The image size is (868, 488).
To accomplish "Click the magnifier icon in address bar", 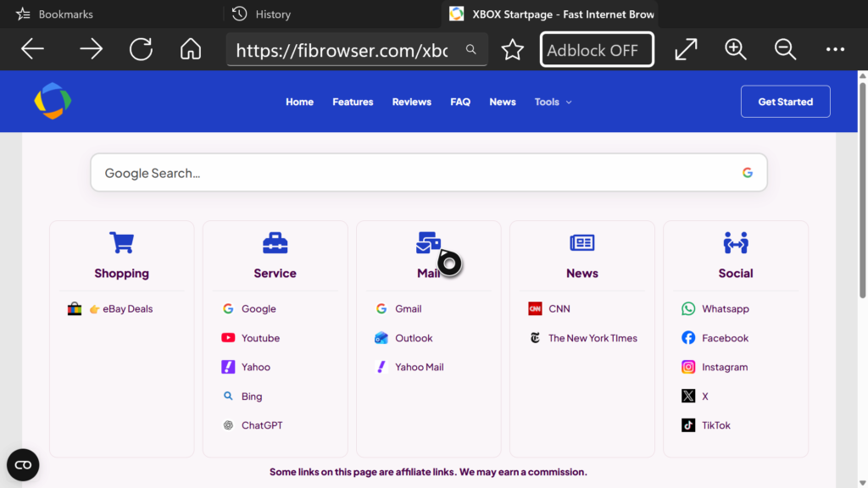I will tap(470, 49).
